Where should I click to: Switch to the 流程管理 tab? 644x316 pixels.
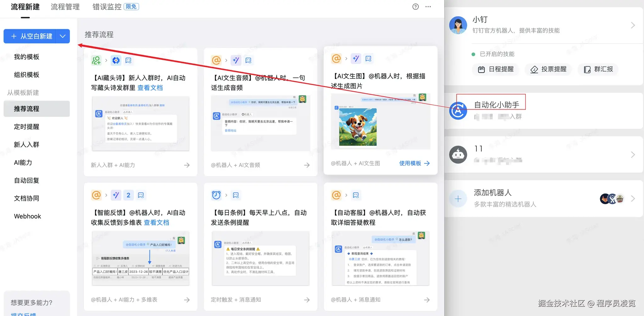65,7
